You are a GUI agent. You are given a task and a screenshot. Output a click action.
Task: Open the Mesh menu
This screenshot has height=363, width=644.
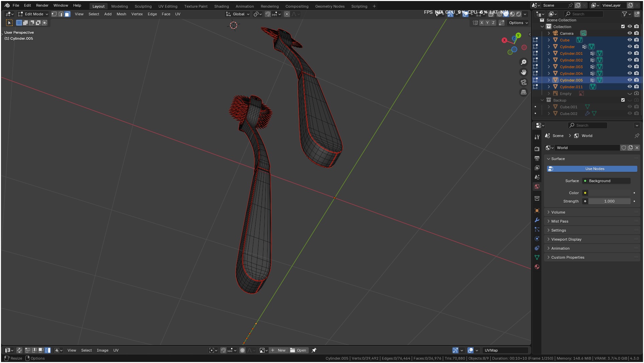point(121,14)
